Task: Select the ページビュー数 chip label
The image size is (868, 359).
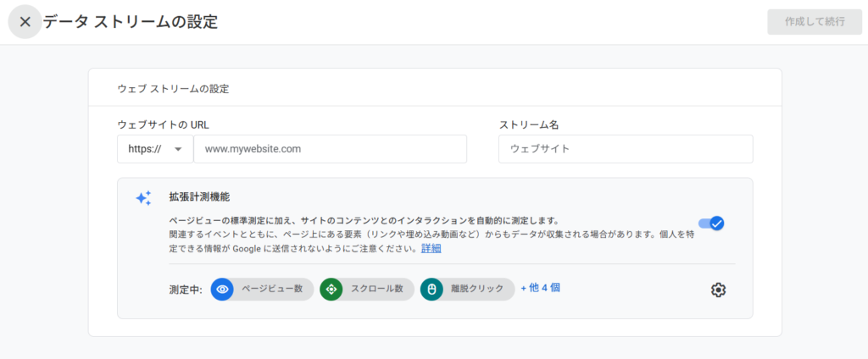Action: point(272,289)
